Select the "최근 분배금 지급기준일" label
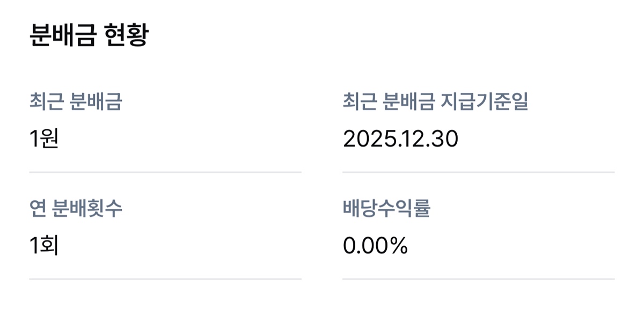The image size is (644, 322). tap(435, 102)
